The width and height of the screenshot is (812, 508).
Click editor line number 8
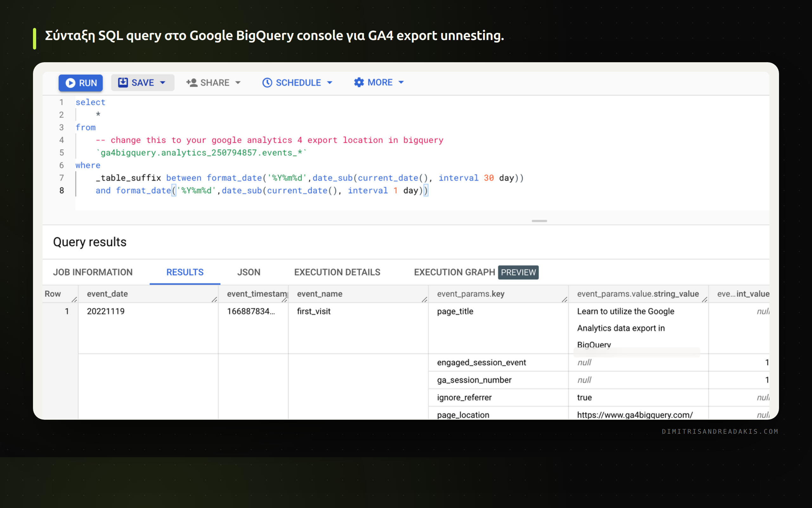62,190
